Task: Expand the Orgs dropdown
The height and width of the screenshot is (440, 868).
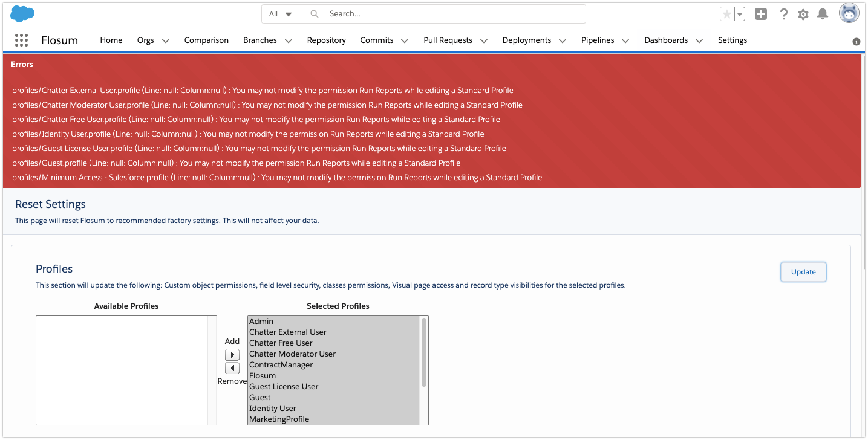Action: tap(153, 40)
